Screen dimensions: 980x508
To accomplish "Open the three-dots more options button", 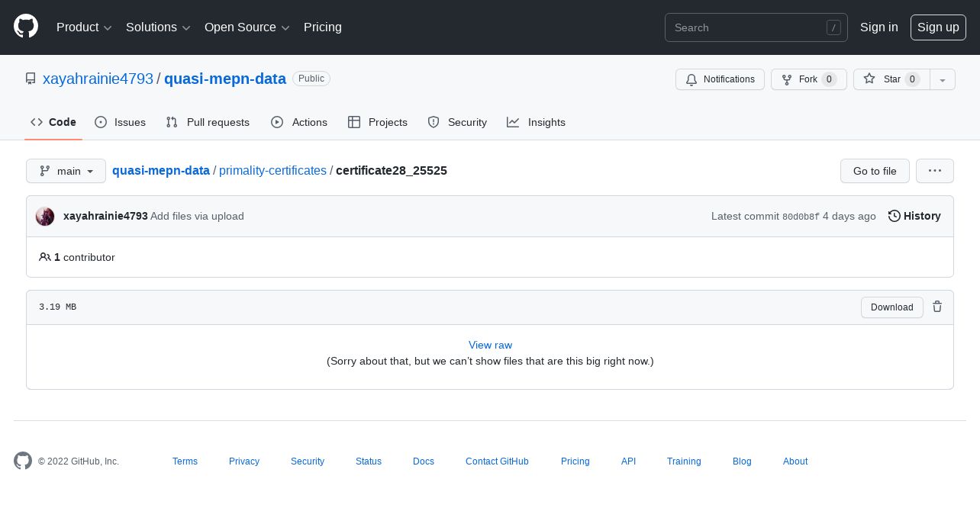I will coord(935,171).
